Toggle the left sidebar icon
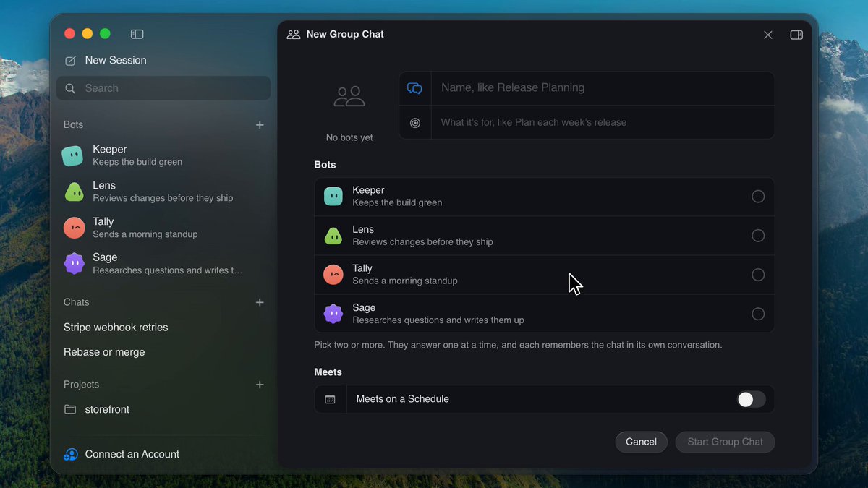868x488 pixels. [x=137, y=34]
